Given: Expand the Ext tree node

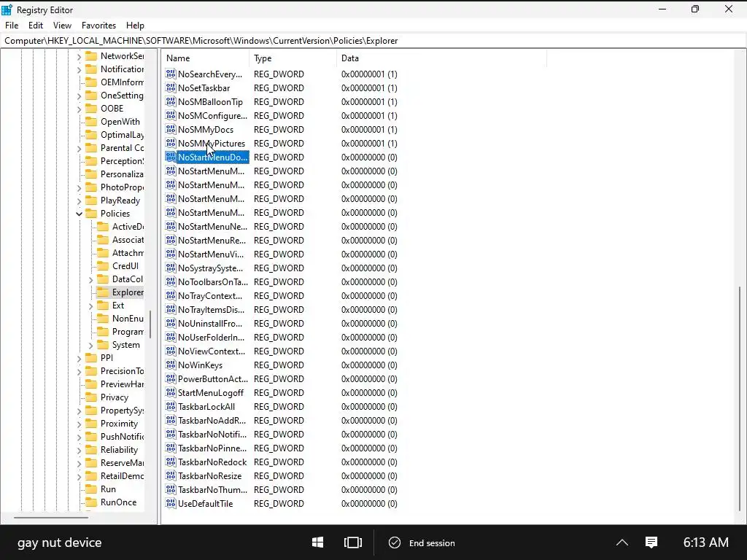Looking at the screenshot, I should 90,306.
